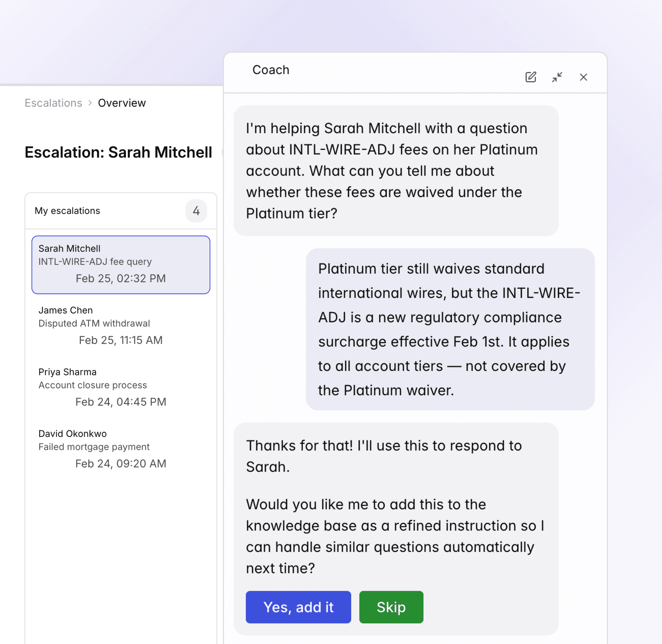This screenshot has height=644, width=662.
Task: Click the My escalations count badge showing 4
Action: tap(196, 211)
